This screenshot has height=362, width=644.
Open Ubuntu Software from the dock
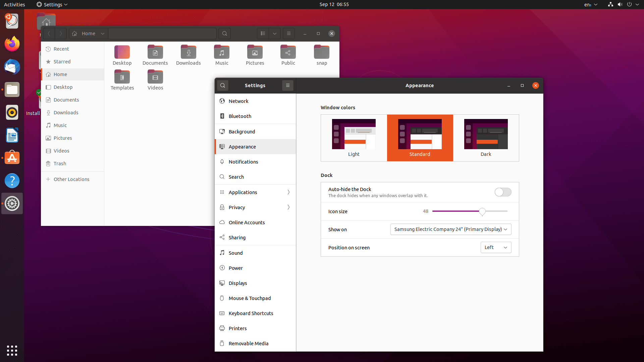[12, 158]
